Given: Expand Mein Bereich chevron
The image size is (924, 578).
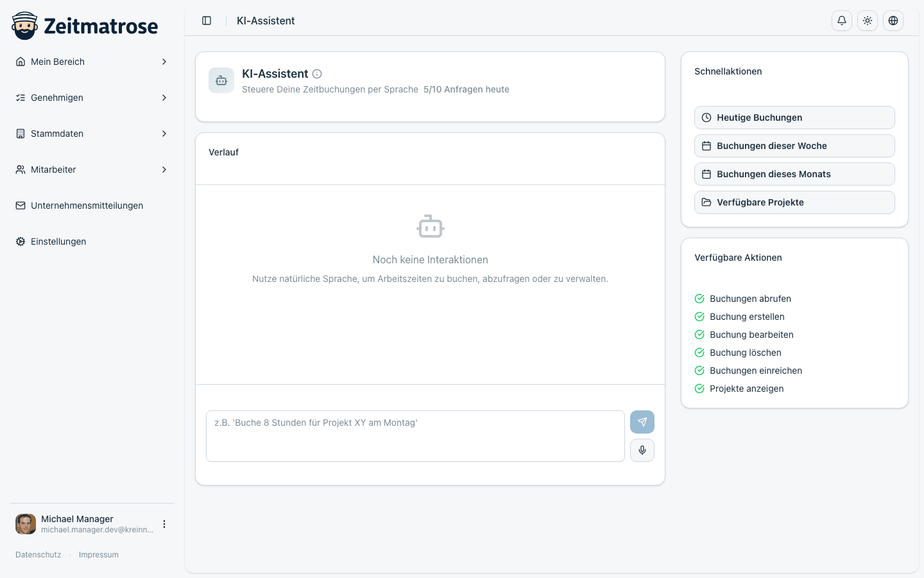Looking at the screenshot, I should [164, 62].
